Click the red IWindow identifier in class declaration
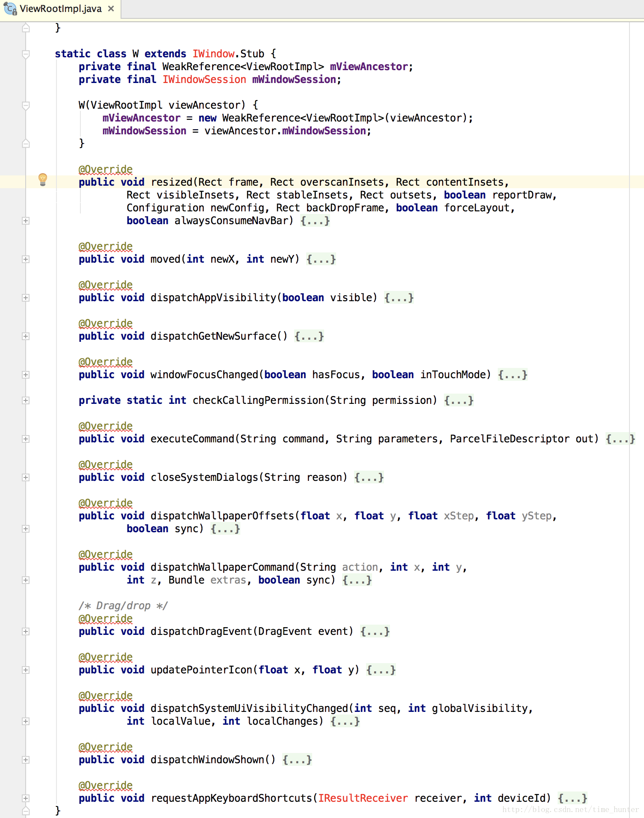 (213, 54)
